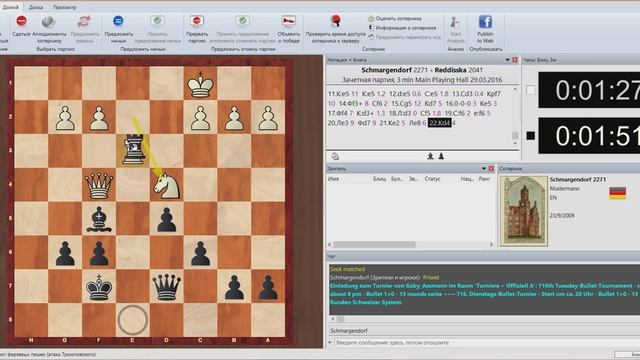Click the black bishop on f5
Image resolution: width=640 pixels, height=360 pixels.
99,219
